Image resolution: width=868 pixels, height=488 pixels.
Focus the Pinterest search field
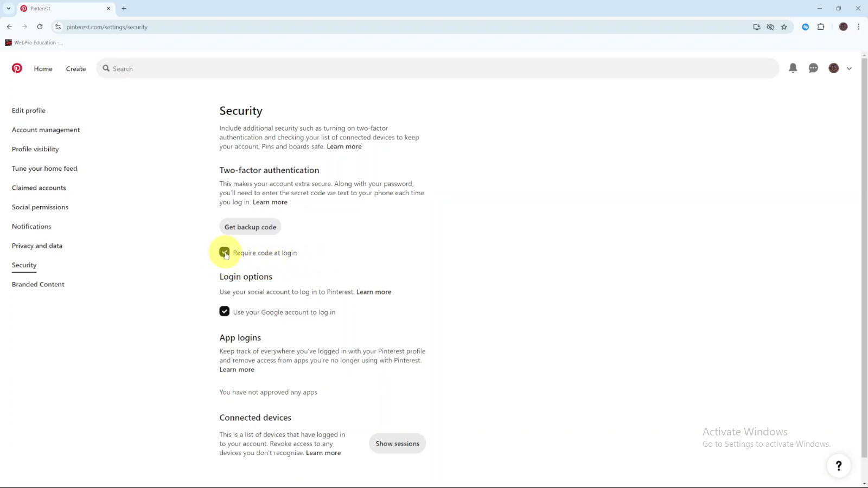(x=437, y=68)
